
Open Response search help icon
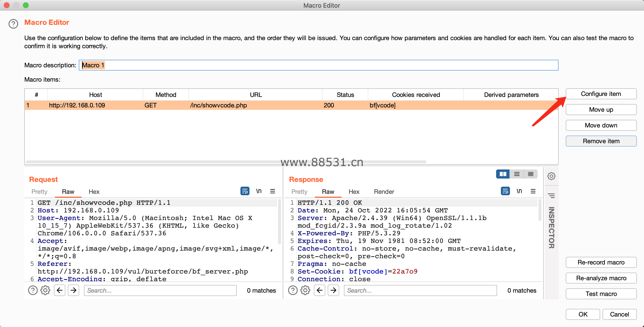[x=293, y=290]
